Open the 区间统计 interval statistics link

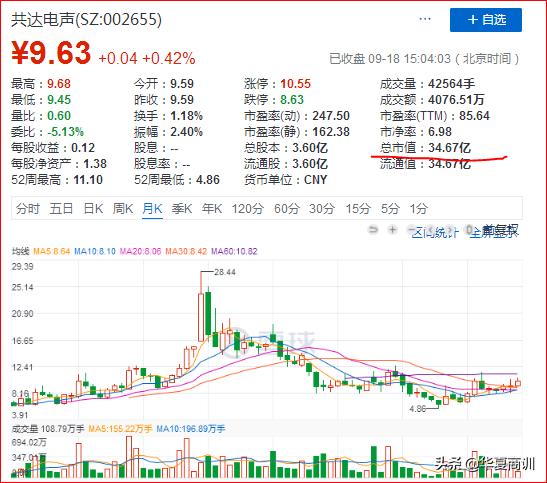[434, 232]
